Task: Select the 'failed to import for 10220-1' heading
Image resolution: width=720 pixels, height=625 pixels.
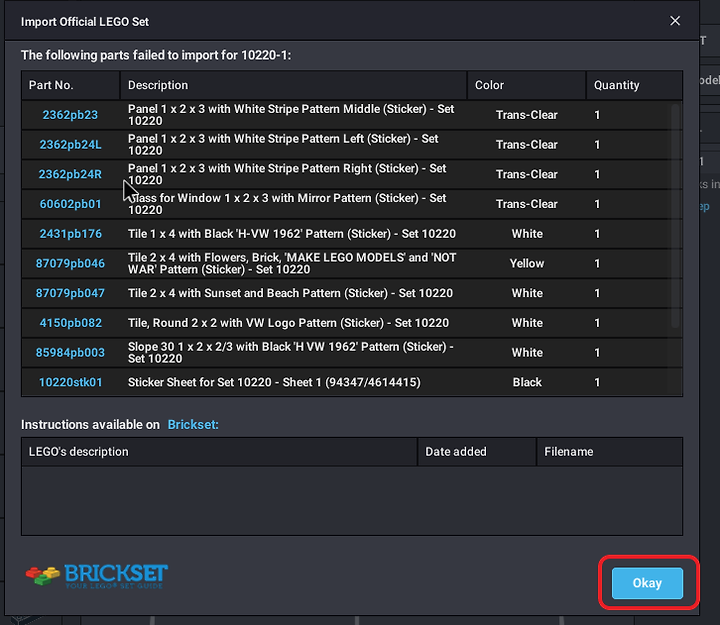Action: pyautogui.click(x=156, y=55)
